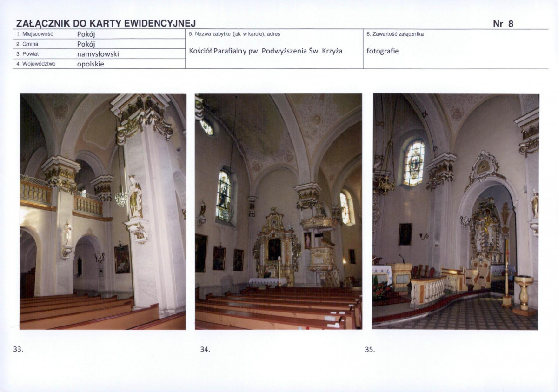Image resolution: width=558 pixels, height=392 pixels.
Task: Select the 'fotografie' attachment content text
Action: tap(382, 51)
